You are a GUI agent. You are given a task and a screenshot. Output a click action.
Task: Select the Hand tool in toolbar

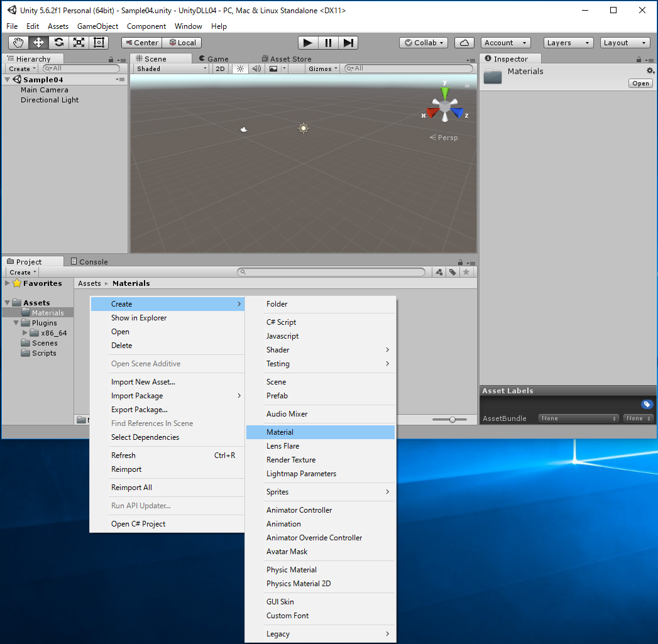pyautogui.click(x=19, y=43)
